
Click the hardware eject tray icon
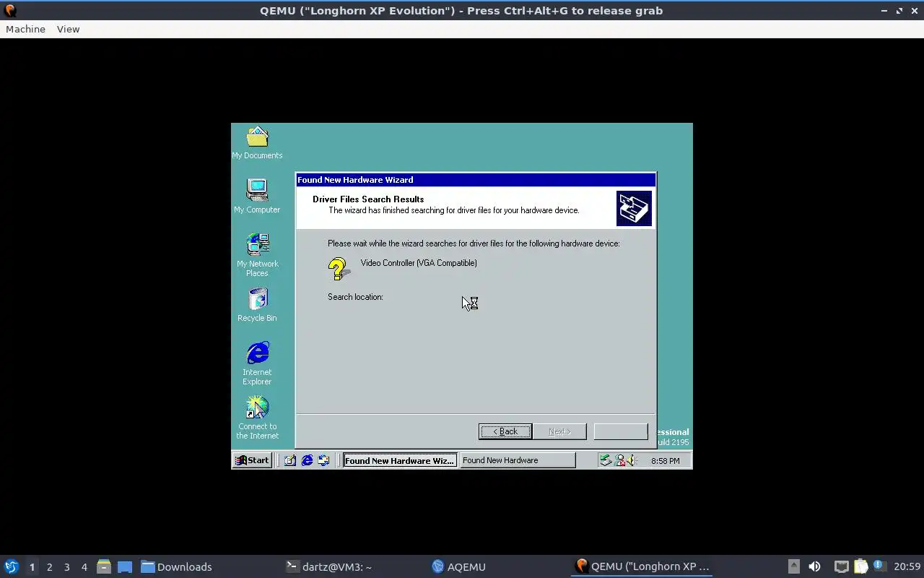[x=606, y=460]
